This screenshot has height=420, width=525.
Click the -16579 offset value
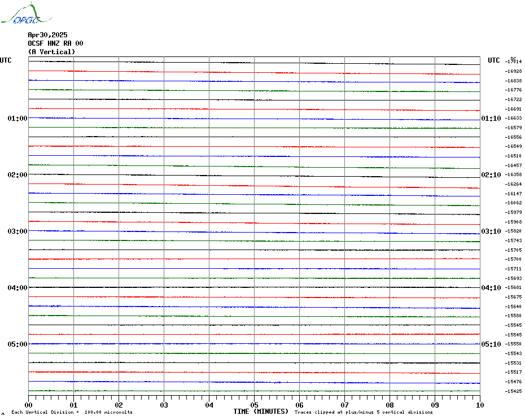(x=513, y=128)
